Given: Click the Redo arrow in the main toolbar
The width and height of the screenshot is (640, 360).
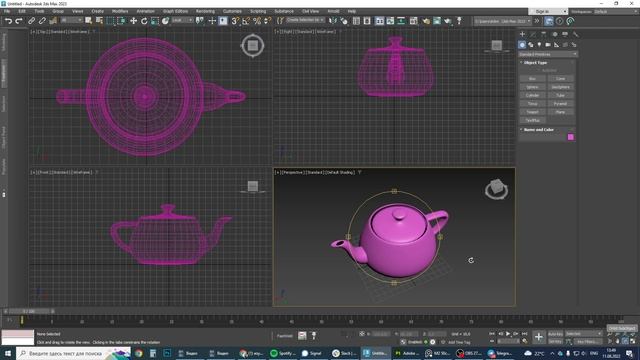Looking at the screenshot, I should [x=19, y=21].
